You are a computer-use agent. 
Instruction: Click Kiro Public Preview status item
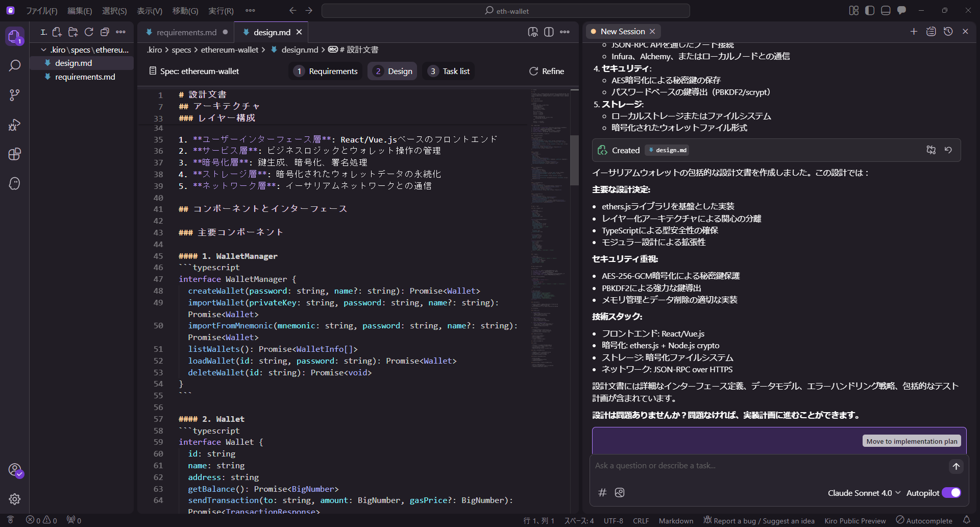coord(855,520)
